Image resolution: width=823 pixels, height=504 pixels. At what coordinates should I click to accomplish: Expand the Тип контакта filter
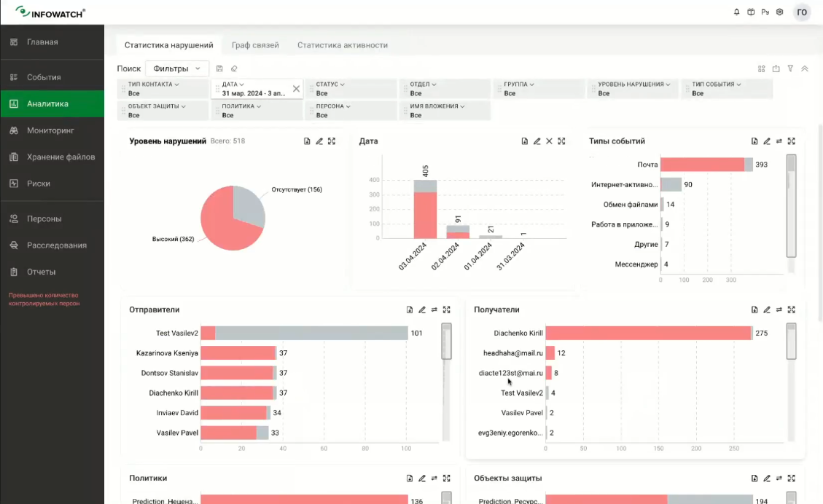[x=163, y=89]
